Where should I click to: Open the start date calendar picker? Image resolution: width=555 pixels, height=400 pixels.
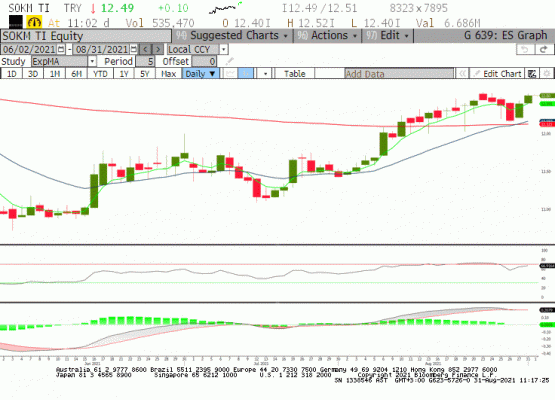[61, 49]
